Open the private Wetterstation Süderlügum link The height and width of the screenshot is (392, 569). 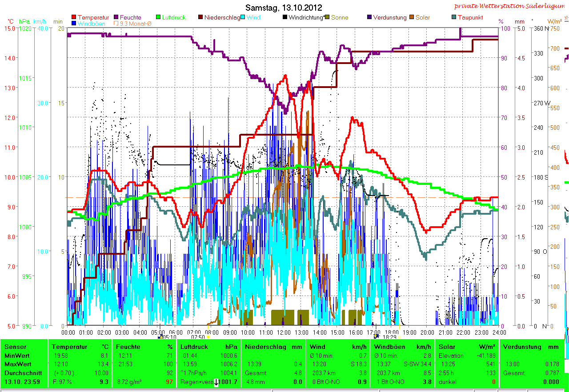pos(511,6)
